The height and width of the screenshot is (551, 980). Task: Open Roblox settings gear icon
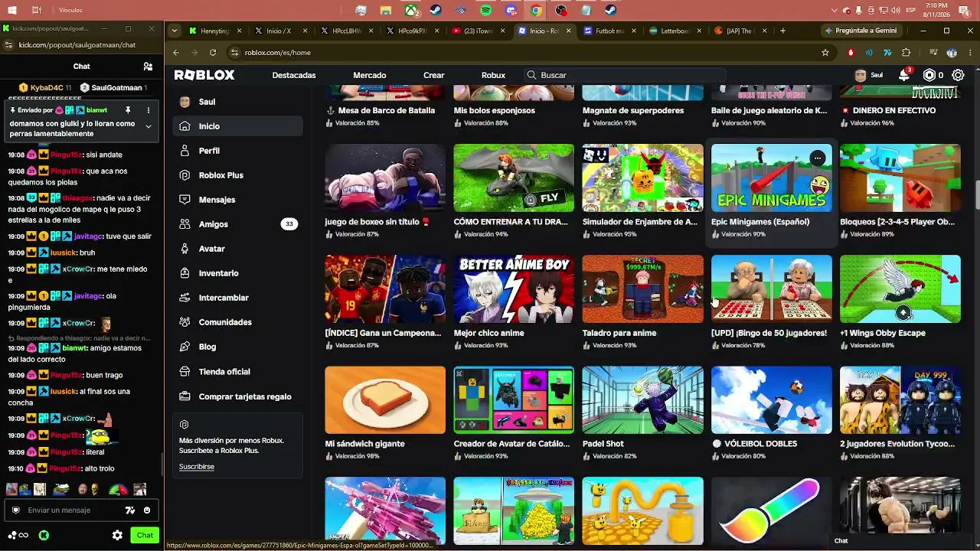pos(958,75)
